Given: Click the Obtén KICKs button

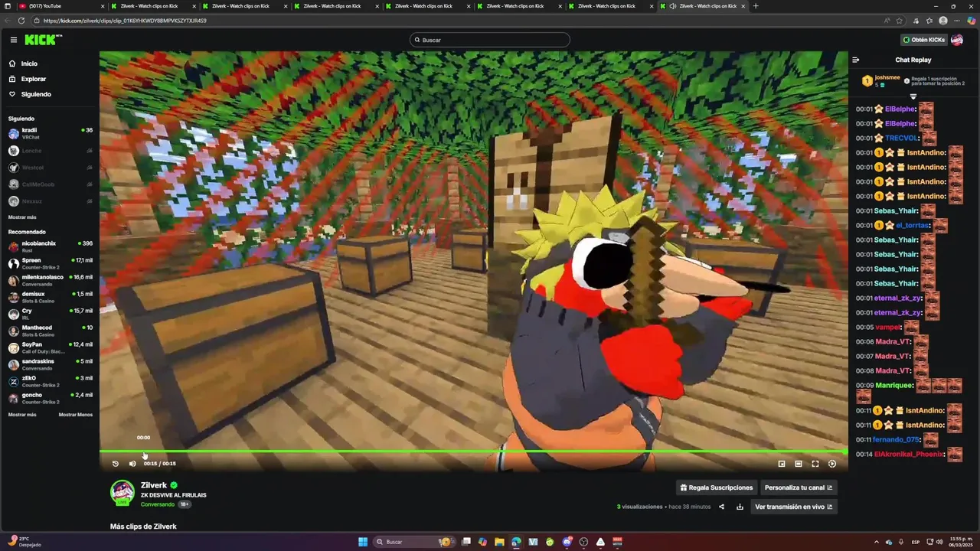Looking at the screenshot, I should click(x=924, y=40).
